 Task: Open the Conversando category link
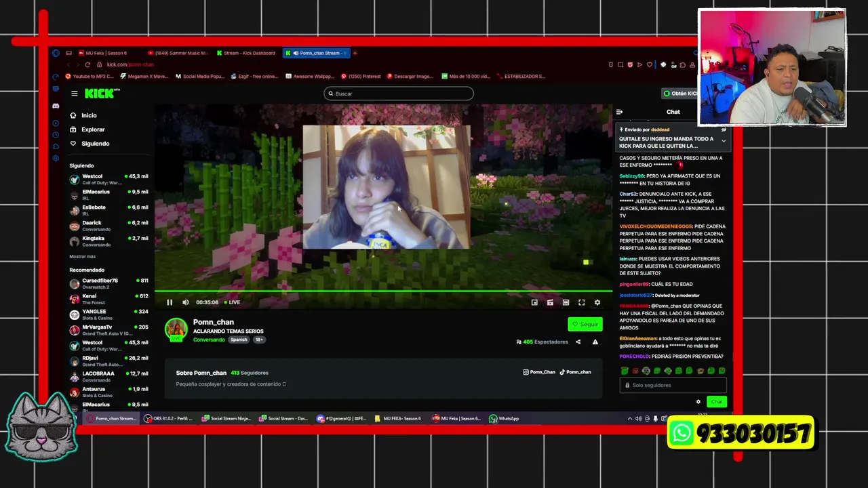click(209, 340)
